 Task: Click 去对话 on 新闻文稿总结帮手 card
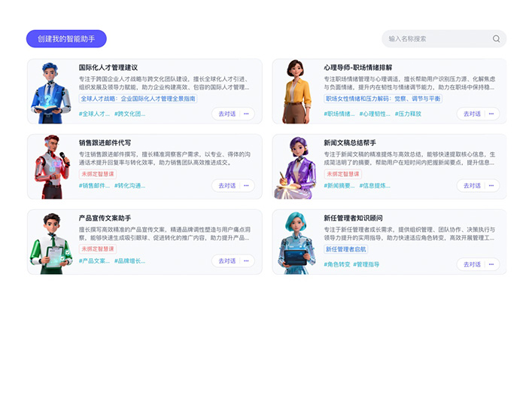pyautogui.click(x=472, y=185)
